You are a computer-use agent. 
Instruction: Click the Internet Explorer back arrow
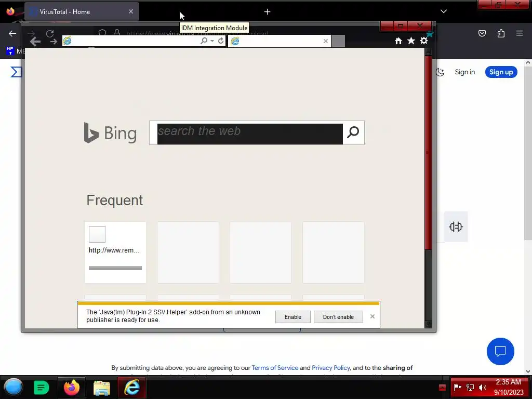click(x=35, y=42)
